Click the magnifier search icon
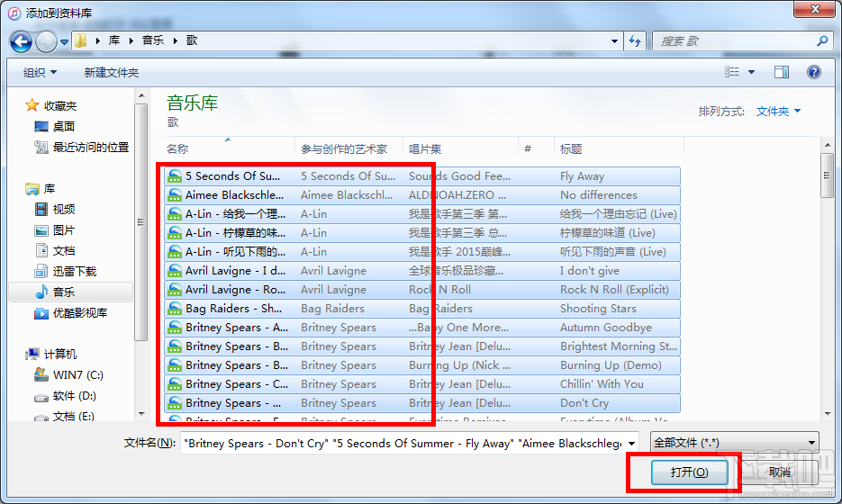This screenshot has width=842, height=504. click(x=822, y=40)
